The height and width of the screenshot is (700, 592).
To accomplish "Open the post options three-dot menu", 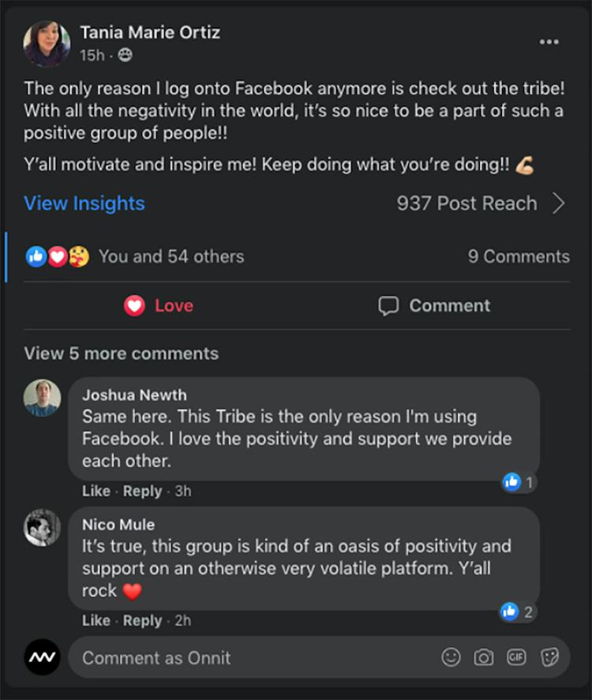I will [x=549, y=42].
